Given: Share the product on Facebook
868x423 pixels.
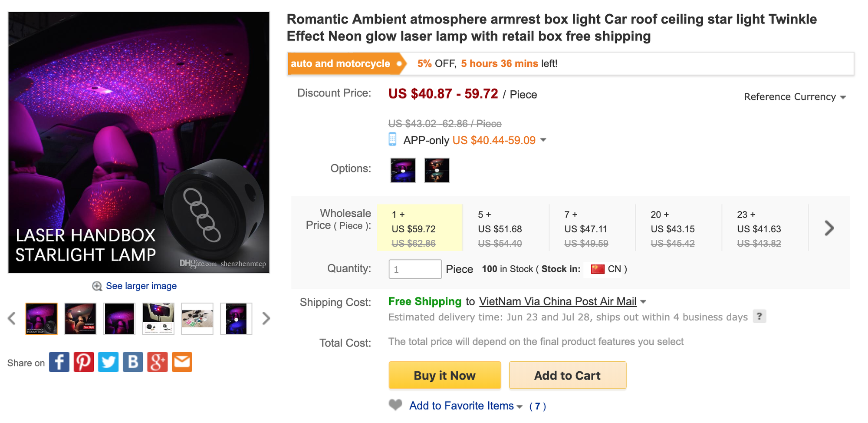Looking at the screenshot, I should pyautogui.click(x=59, y=362).
